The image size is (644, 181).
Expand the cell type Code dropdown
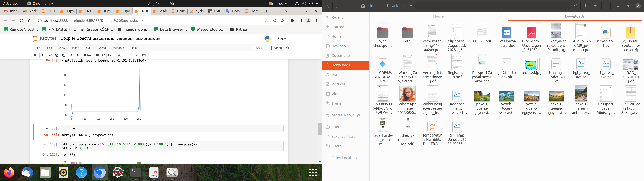(126, 55)
